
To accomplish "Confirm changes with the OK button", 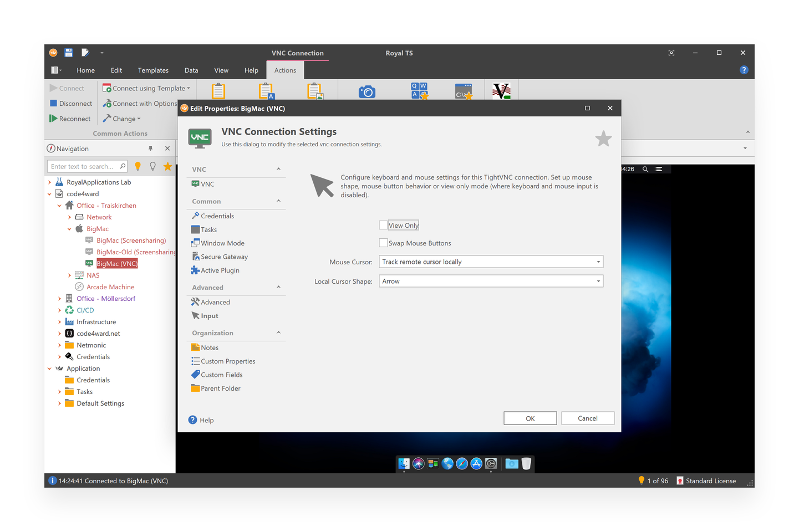I will click(x=530, y=418).
